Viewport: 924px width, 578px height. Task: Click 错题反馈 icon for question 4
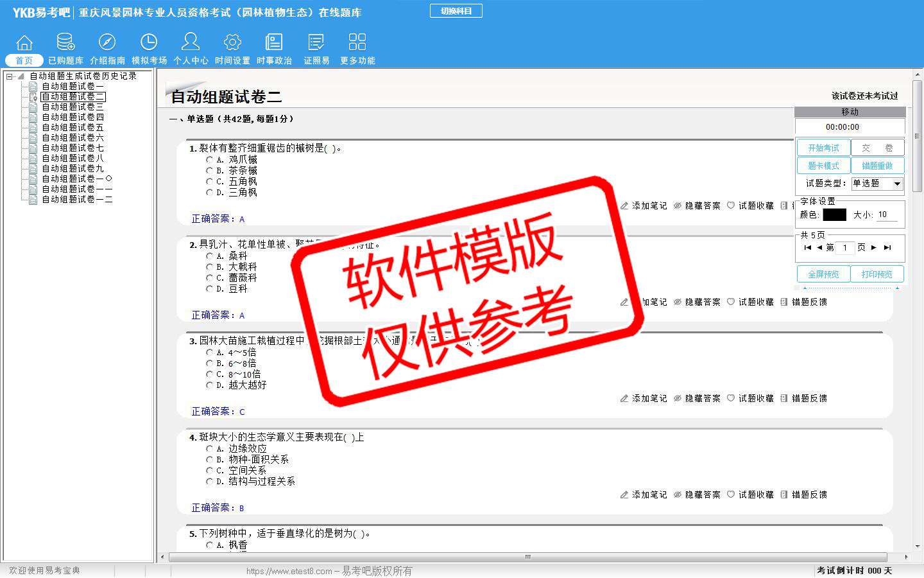[x=784, y=495]
